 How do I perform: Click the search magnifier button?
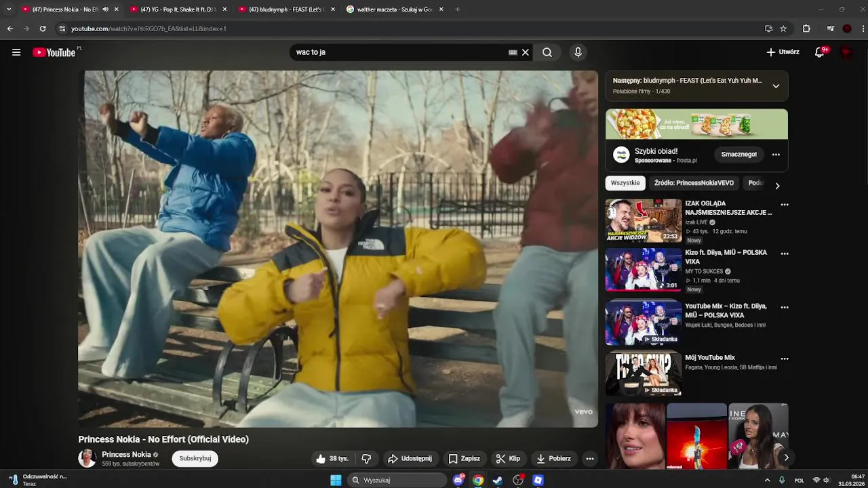pyautogui.click(x=547, y=52)
